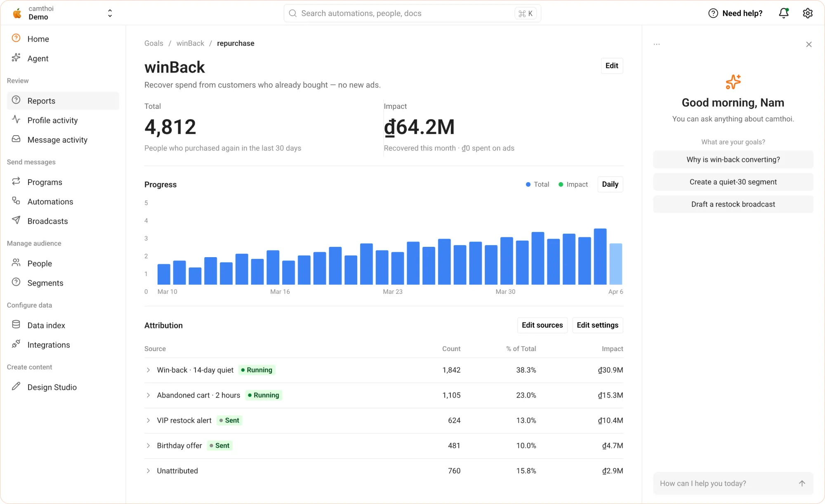Open Reports in the sidebar
The height and width of the screenshot is (504, 825).
(x=63, y=101)
